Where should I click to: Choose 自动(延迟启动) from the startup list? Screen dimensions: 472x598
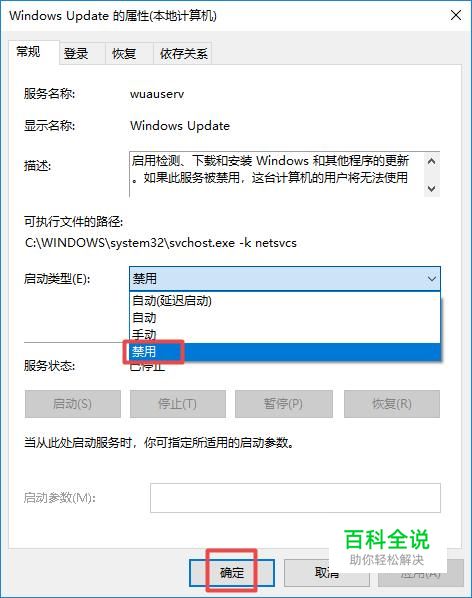click(x=285, y=301)
